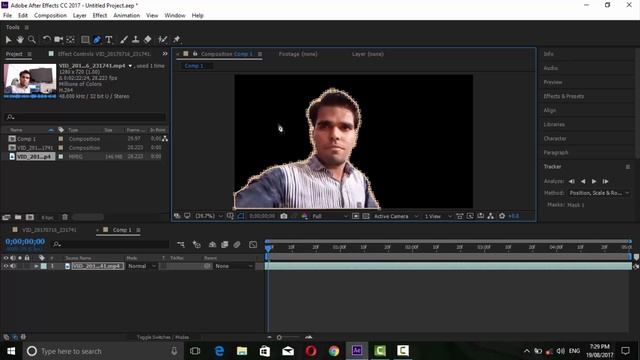The image size is (640, 360).
Task: Mute audio of layer 1
Action: point(13,266)
